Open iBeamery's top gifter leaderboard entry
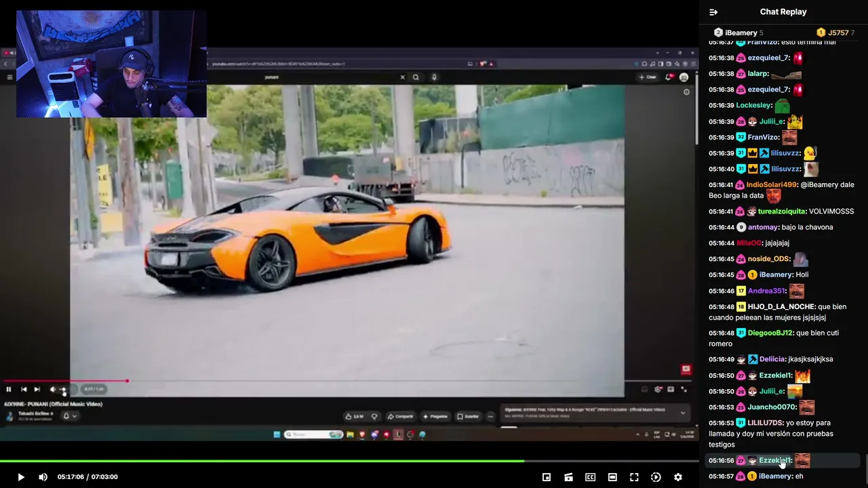The image size is (868, 488). [738, 33]
